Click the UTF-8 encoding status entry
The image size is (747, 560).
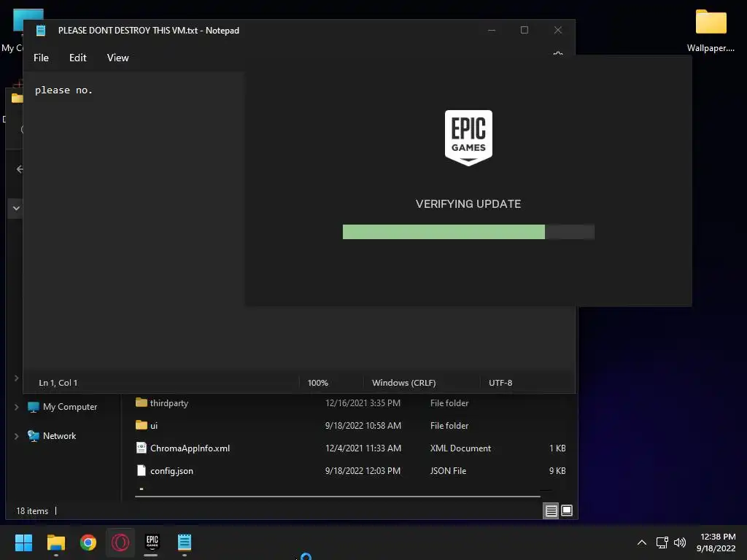coord(500,382)
